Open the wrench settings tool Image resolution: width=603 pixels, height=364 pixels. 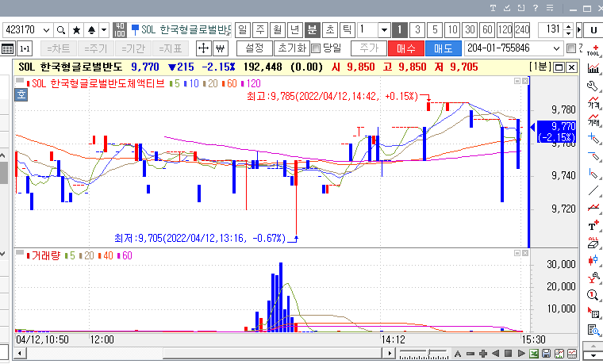pyautogui.click(x=593, y=86)
